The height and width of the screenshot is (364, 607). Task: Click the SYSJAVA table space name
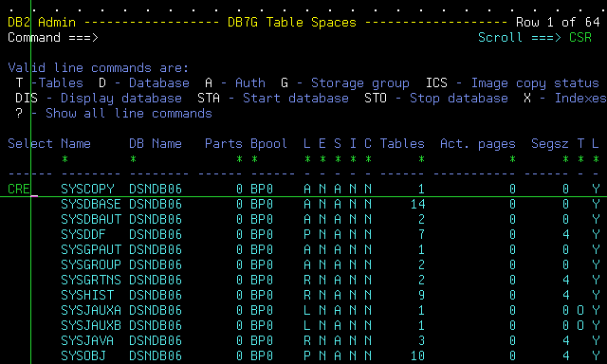87,340
